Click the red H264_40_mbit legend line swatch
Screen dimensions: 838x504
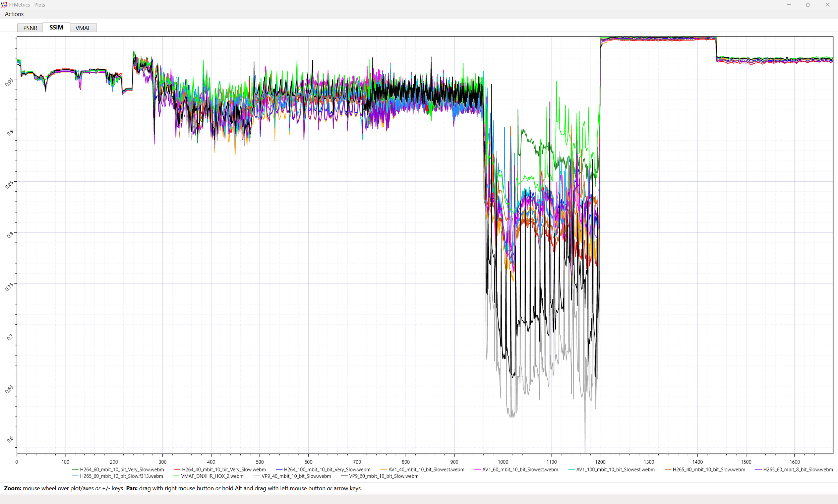click(x=177, y=469)
